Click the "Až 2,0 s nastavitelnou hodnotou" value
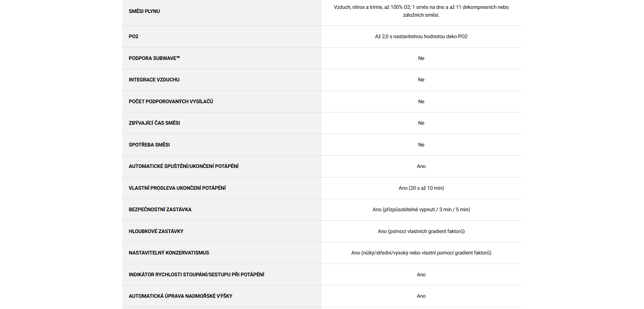This screenshot has height=309, width=644. (421, 36)
